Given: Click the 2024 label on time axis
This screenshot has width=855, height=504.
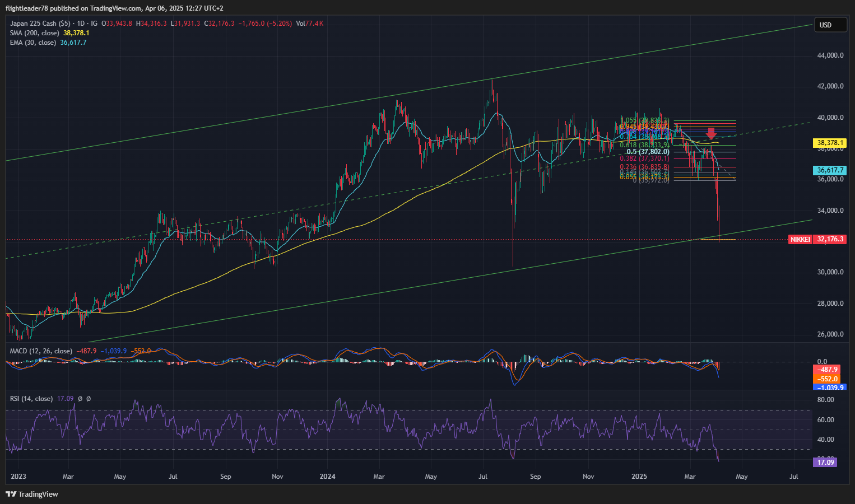Looking at the screenshot, I should tap(327, 477).
